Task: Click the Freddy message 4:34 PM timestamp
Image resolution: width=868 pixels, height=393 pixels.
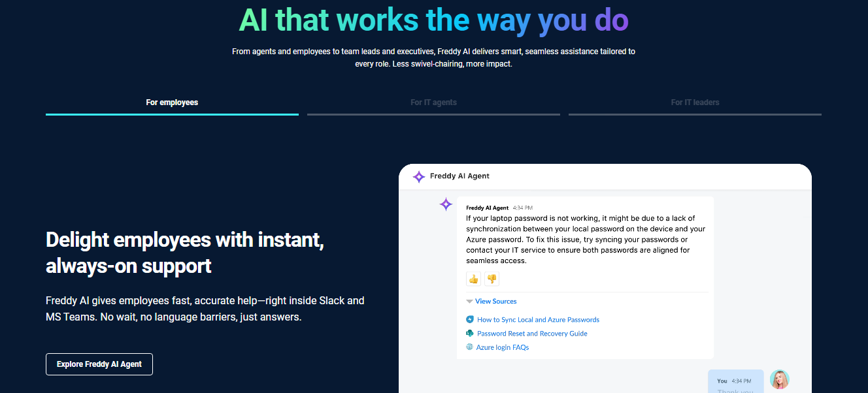Action: (522, 208)
